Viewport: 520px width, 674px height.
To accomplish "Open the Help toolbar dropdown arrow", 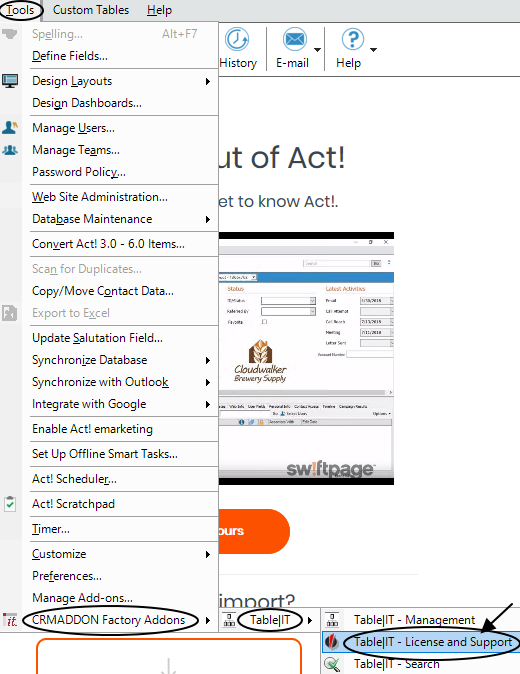I will point(373,50).
